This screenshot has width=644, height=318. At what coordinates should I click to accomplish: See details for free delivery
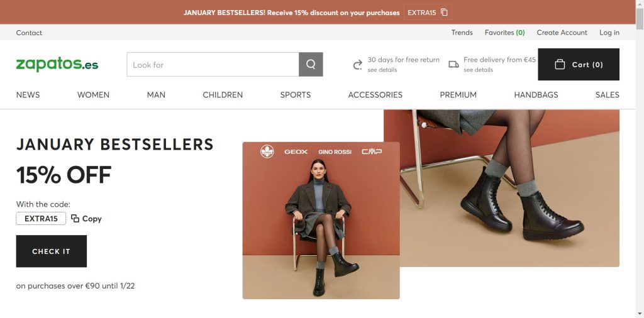tap(478, 70)
